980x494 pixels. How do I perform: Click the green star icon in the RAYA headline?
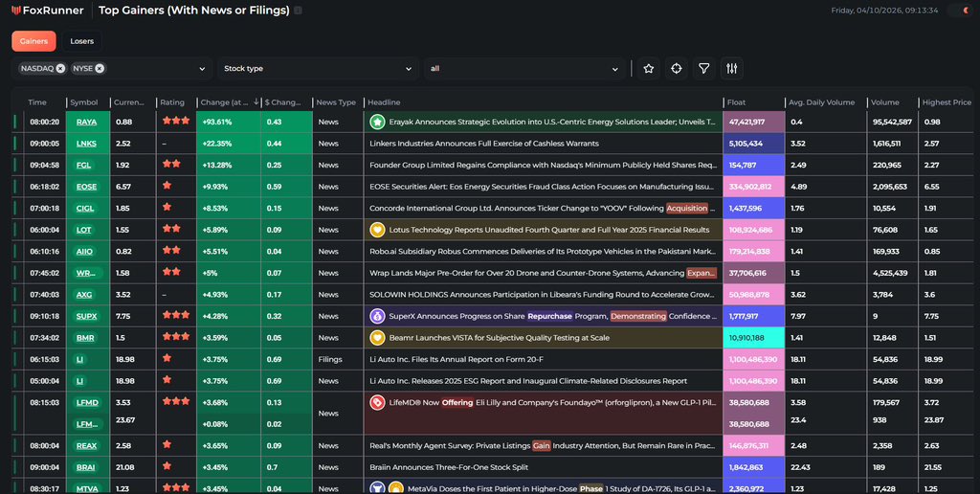tap(377, 122)
